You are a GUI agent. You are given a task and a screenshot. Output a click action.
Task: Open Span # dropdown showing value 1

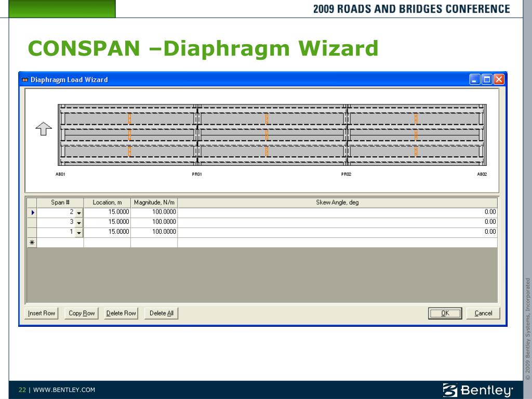78,233
